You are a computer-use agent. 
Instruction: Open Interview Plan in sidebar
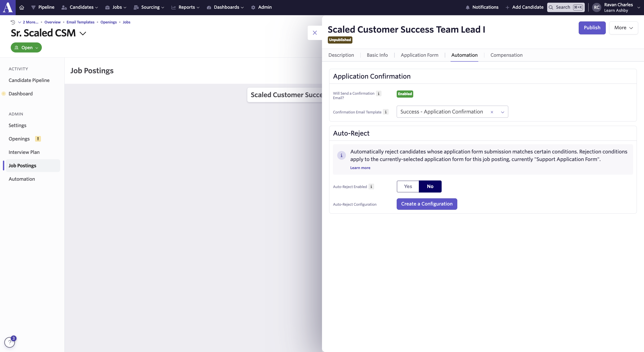[24, 152]
